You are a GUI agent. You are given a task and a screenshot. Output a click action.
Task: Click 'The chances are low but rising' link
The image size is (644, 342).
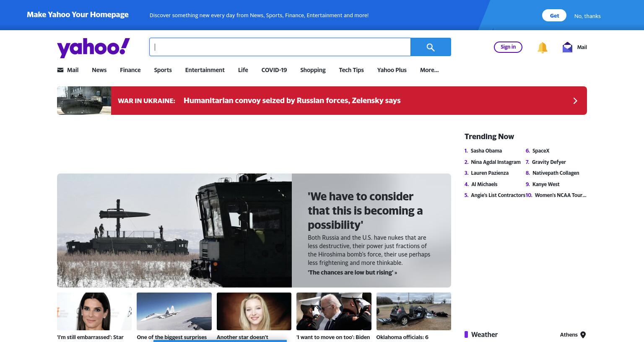click(352, 272)
